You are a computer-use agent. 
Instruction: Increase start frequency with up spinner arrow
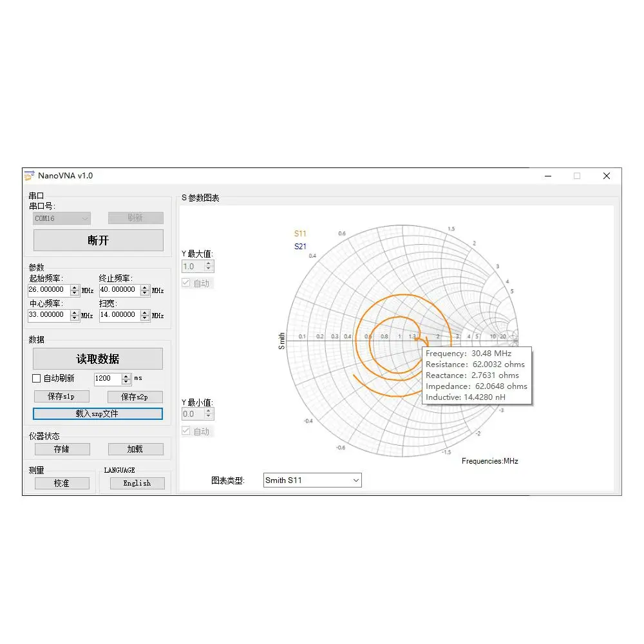[74, 287]
